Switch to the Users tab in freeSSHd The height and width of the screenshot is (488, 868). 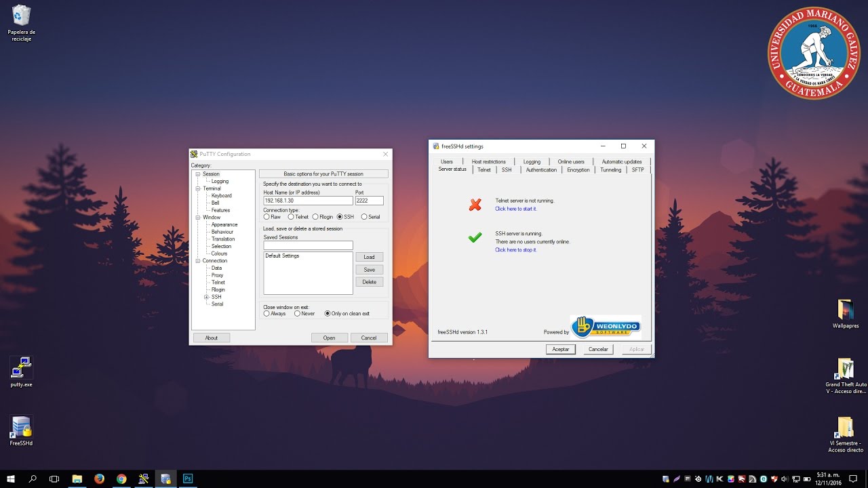pos(446,161)
